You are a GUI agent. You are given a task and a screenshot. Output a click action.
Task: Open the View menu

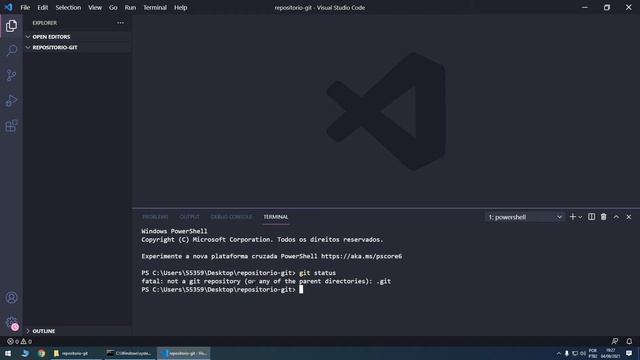(x=95, y=7)
